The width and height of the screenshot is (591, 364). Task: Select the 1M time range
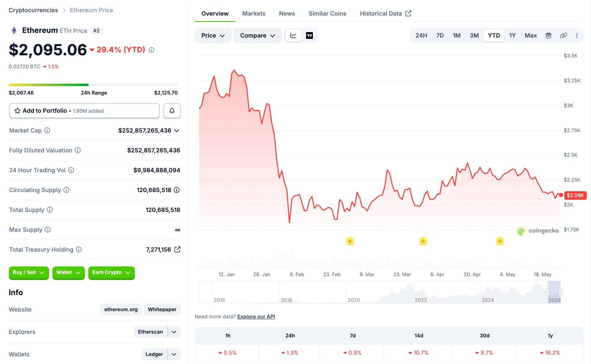457,35
